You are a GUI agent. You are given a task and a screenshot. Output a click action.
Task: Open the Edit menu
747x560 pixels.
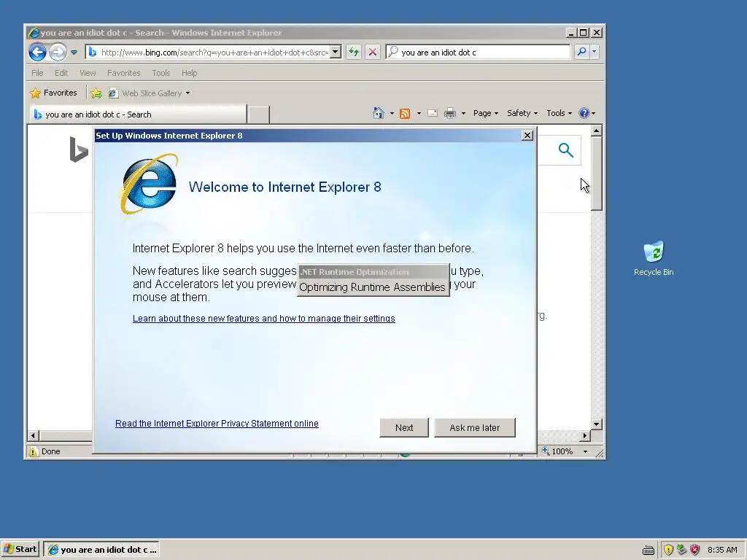(x=61, y=73)
